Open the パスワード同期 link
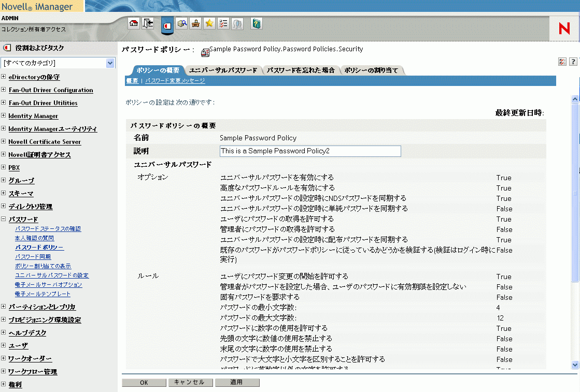 [33, 256]
